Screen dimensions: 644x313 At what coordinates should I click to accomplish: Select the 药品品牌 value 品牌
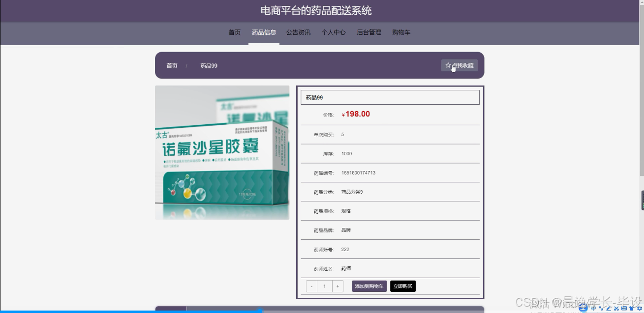pos(346,230)
